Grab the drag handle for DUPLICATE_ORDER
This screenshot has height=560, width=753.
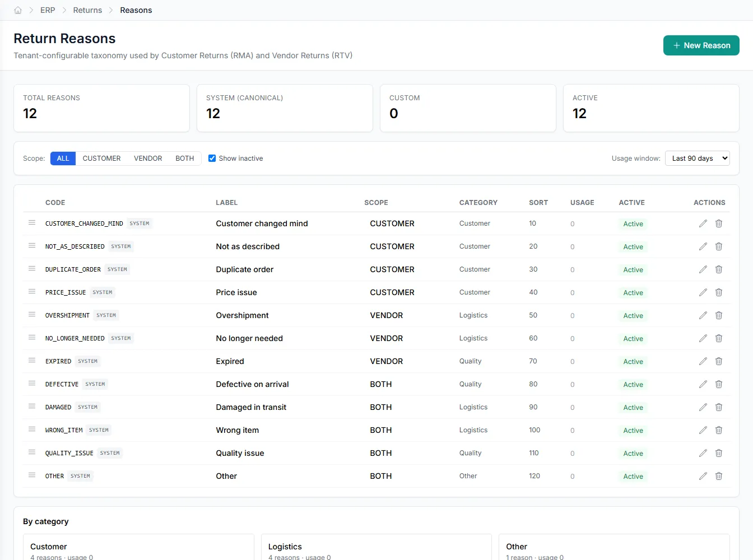click(x=32, y=269)
